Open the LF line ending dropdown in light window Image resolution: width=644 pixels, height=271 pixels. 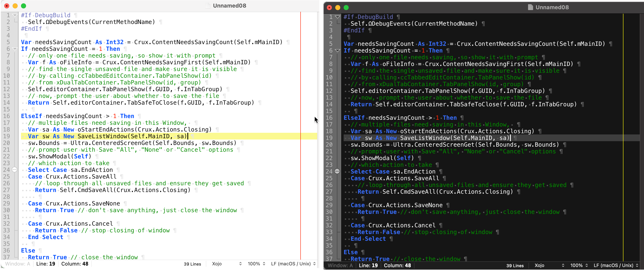click(x=293, y=264)
